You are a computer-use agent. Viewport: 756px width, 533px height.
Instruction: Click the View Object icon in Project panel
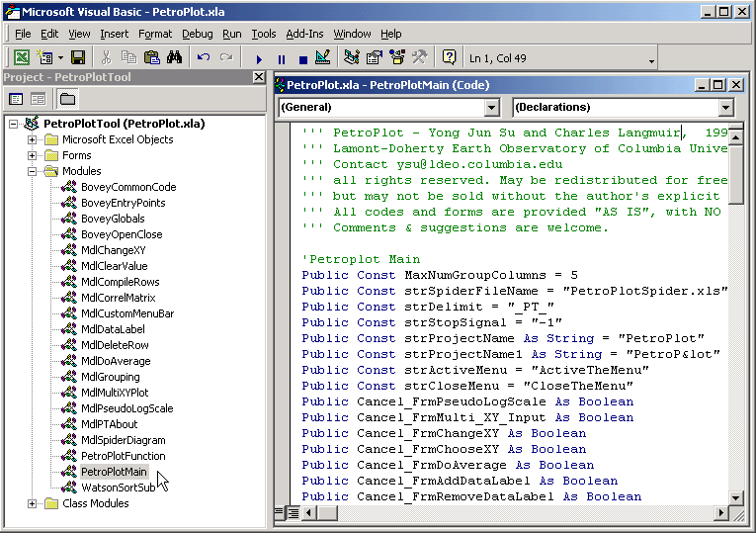click(39, 99)
